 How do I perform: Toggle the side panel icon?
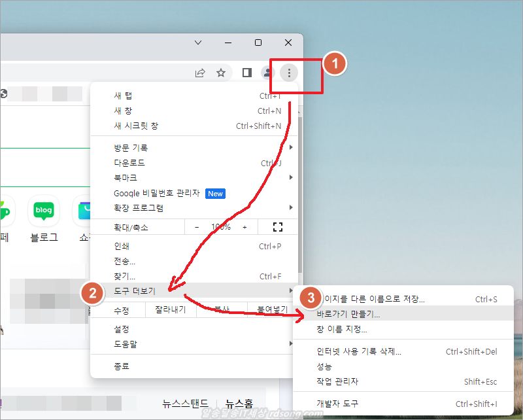pos(246,73)
